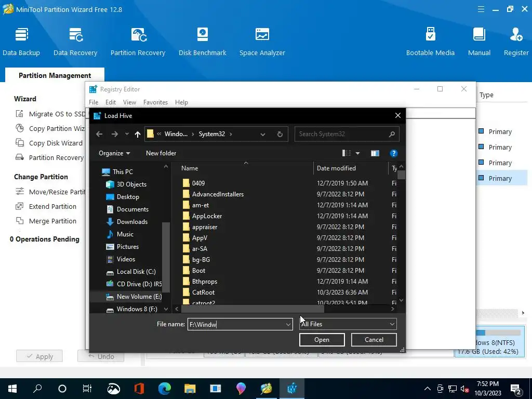Switch to MiniTool Partition Wizard taskbar icon
Screen dimensions: 532x399
(267, 389)
